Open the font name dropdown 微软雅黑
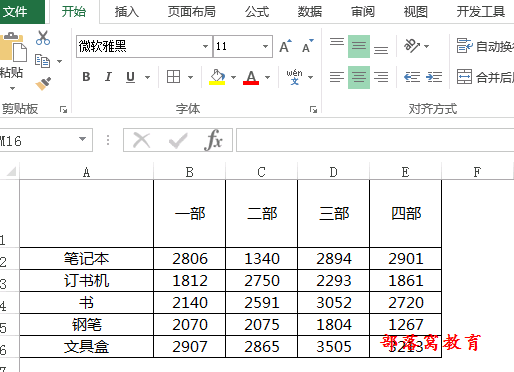 205,46
